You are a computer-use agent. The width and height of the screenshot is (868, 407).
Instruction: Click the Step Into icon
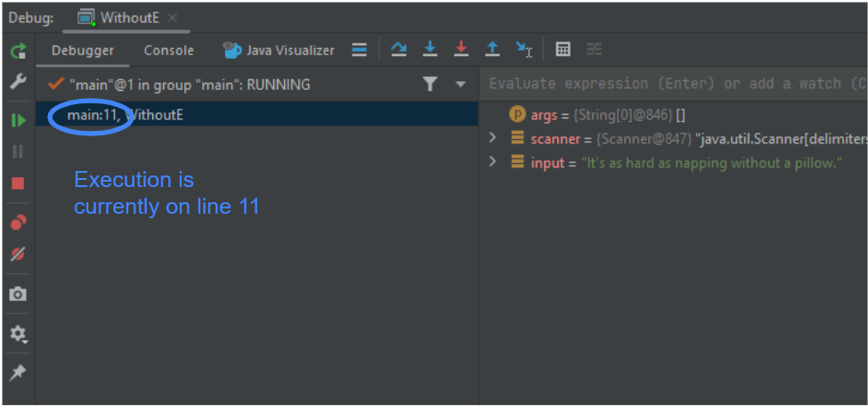(430, 50)
